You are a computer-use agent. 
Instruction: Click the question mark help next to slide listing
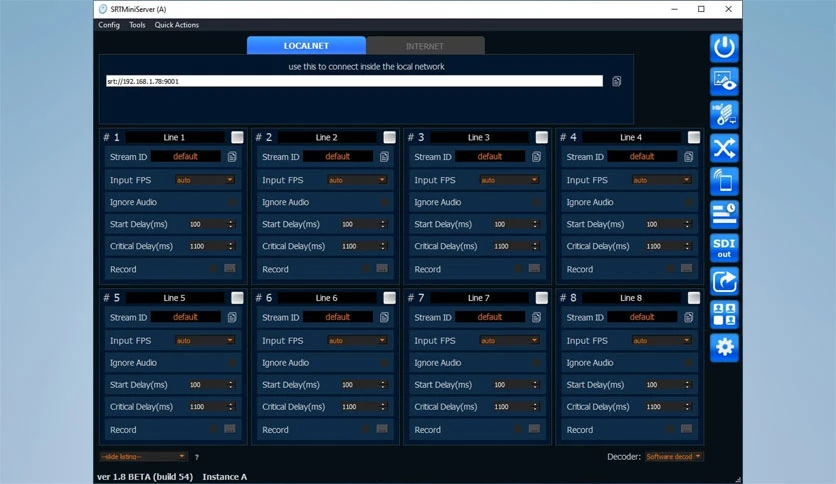click(x=197, y=457)
